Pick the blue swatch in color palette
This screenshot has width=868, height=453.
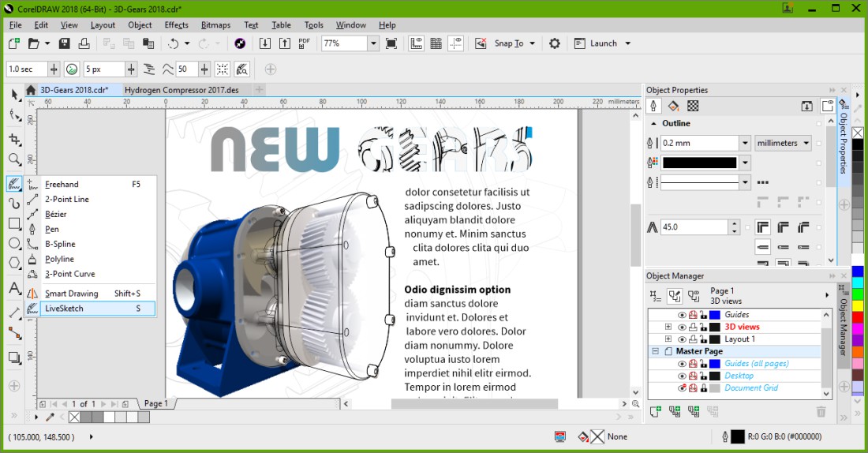pyautogui.click(x=858, y=271)
